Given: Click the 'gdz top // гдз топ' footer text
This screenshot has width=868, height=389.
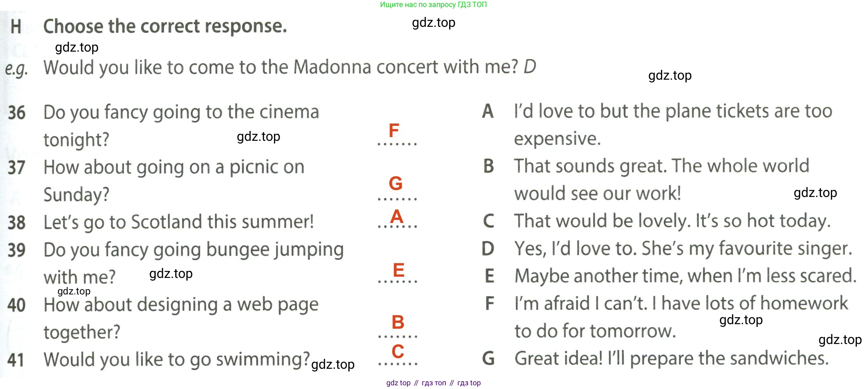Looking at the screenshot, I should click(433, 383).
